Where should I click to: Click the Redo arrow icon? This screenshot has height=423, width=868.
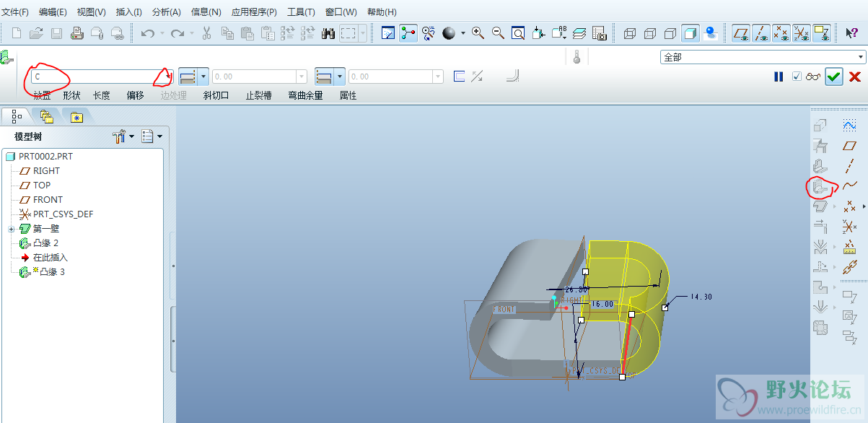(x=177, y=32)
